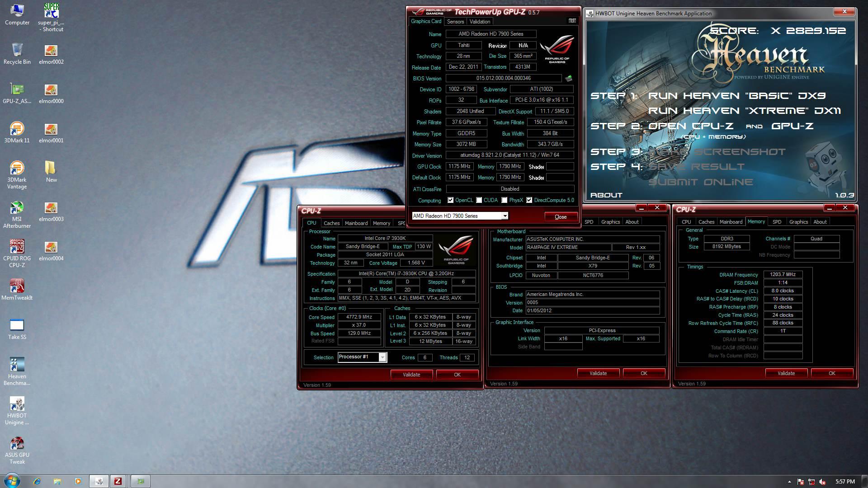Open the GPU-Z_AS desktop icon
This screenshot has width=868, height=488.
click(x=17, y=94)
